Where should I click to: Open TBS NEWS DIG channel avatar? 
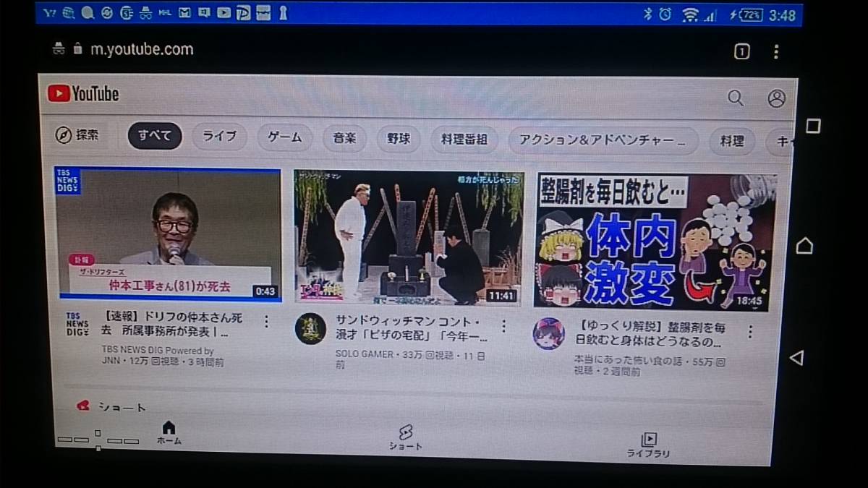[77, 325]
